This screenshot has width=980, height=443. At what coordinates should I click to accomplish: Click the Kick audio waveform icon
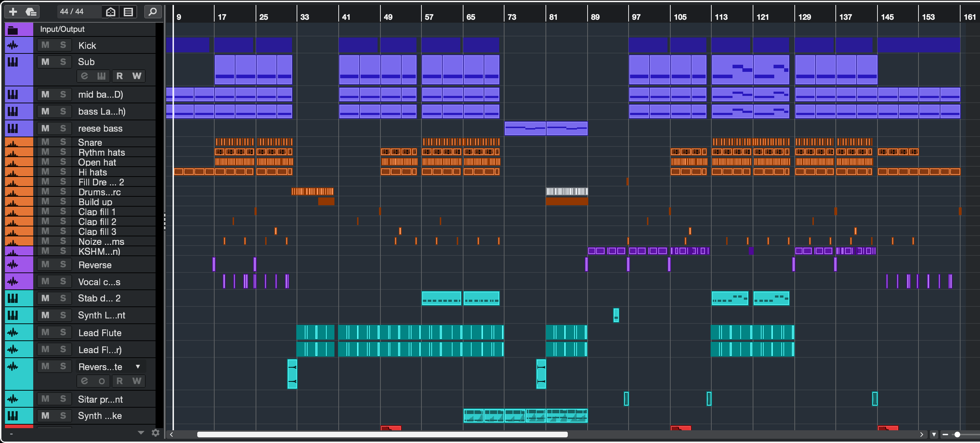13,45
